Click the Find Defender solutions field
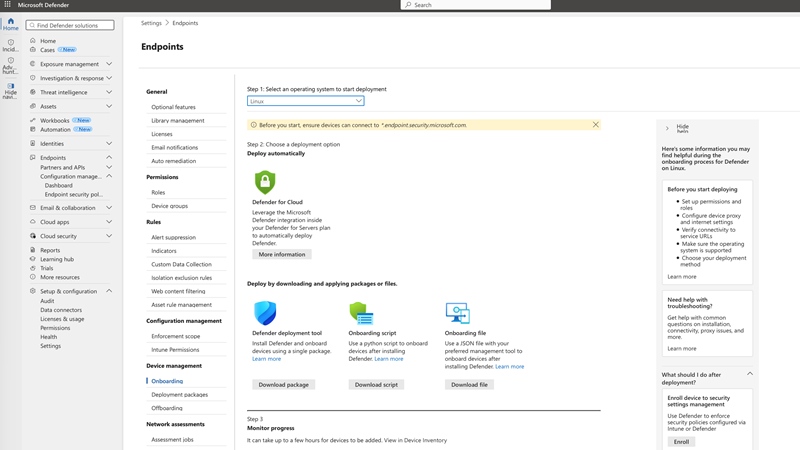This screenshot has width=800, height=450. point(70,25)
